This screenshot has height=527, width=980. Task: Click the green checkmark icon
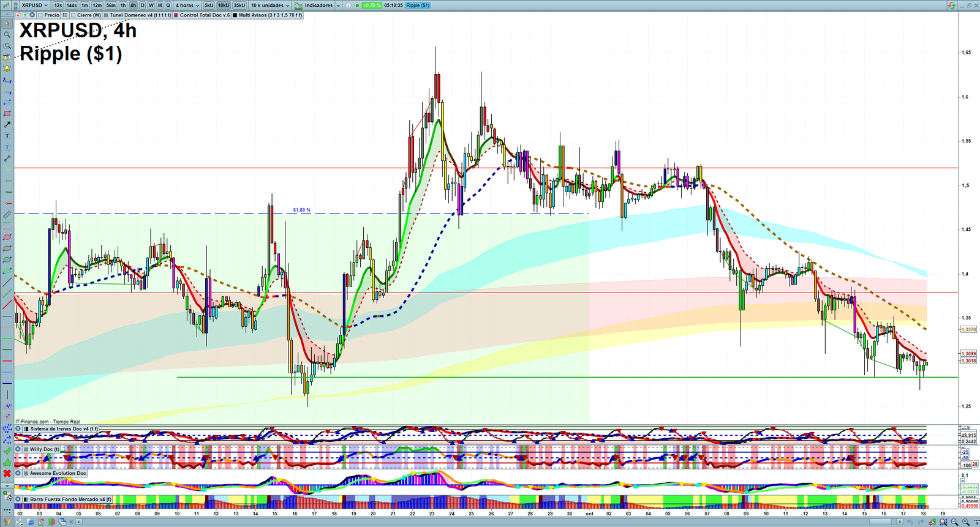pos(7,450)
